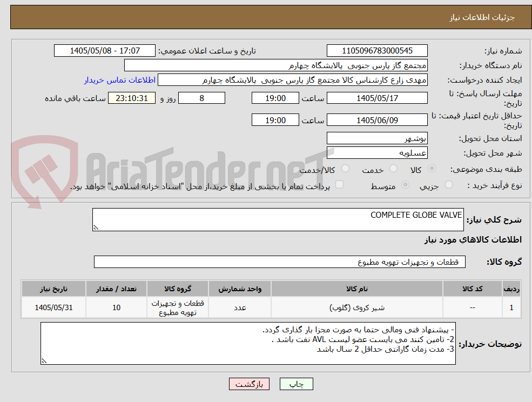This screenshot has height=402, width=532.
Task: Click the item name cell شیر کروی (گلوب)
Action: pos(357,307)
